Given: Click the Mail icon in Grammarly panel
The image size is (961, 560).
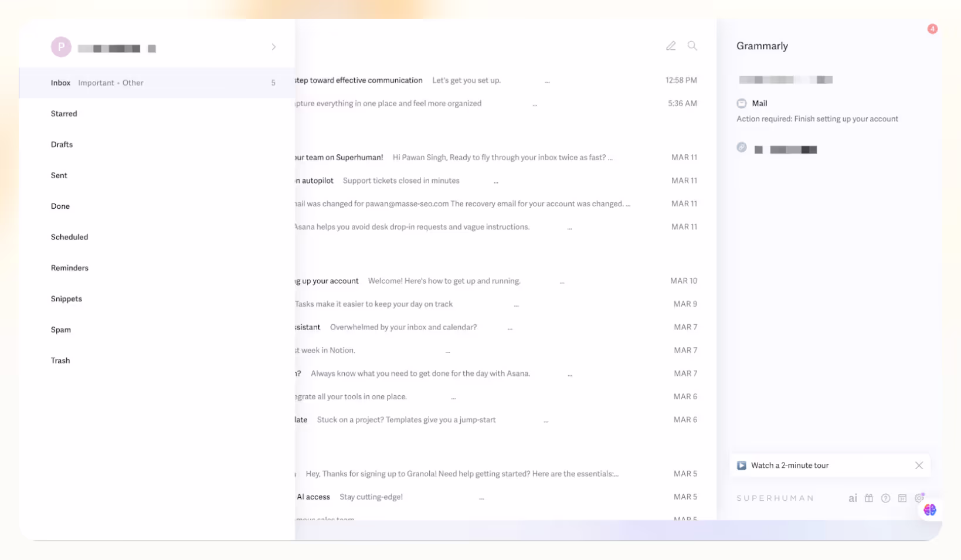Looking at the screenshot, I should point(742,103).
